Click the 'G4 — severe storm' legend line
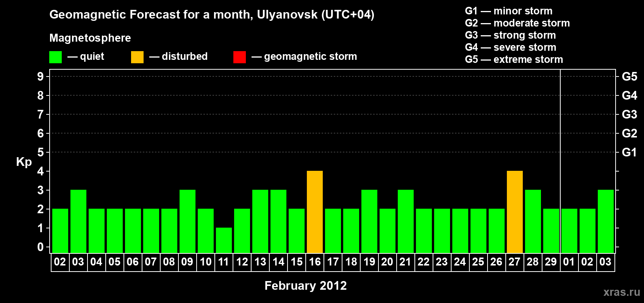 (x=511, y=47)
